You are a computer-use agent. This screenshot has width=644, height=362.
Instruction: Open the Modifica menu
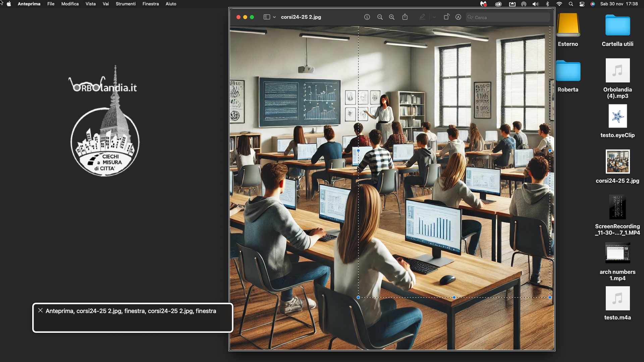[x=70, y=4]
